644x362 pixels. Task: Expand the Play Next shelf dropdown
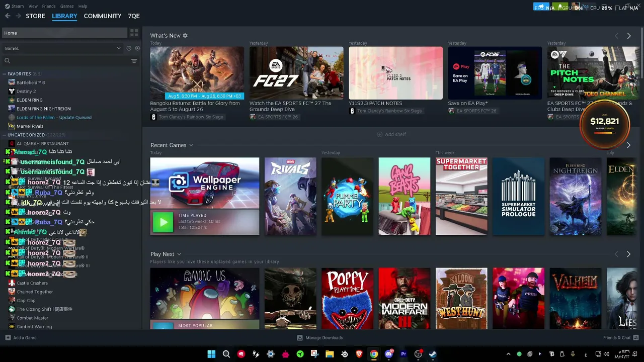click(x=179, y=254)
